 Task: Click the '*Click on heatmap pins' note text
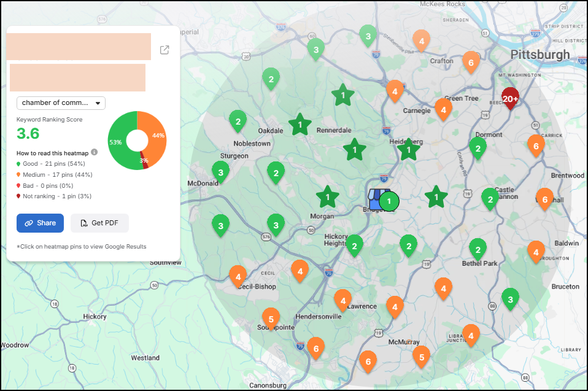click(x=82, y=247)
